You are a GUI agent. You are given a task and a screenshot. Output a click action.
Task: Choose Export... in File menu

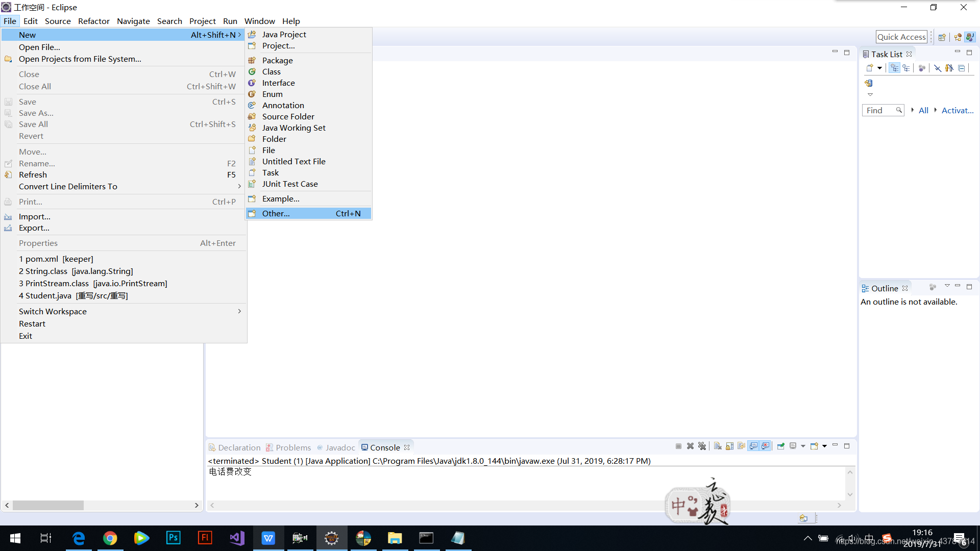click(124, 228)
